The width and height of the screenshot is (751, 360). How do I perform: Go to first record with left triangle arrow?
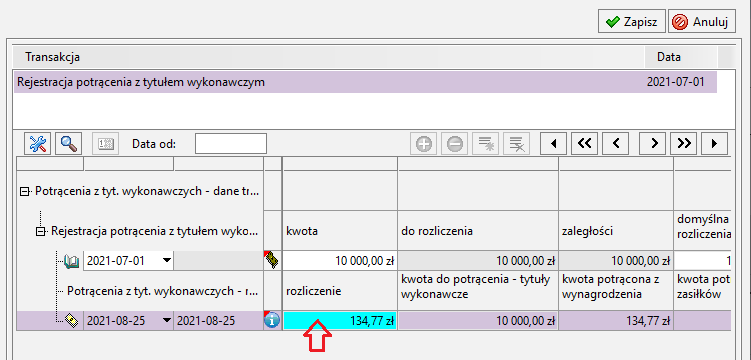(554, 143)
